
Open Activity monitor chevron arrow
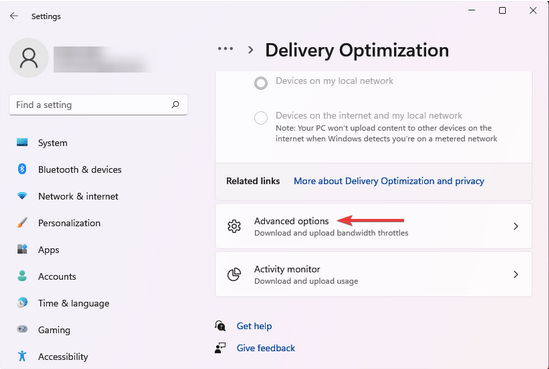[x=515, y=274]
